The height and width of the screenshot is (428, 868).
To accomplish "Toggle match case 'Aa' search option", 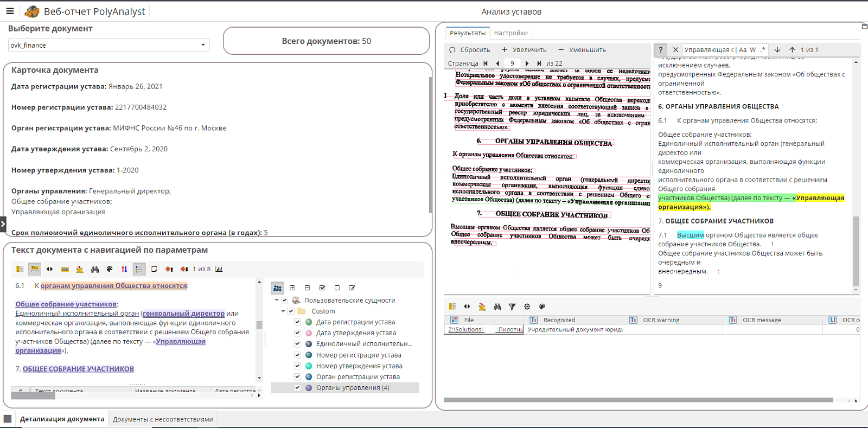I will coord(743,50).
